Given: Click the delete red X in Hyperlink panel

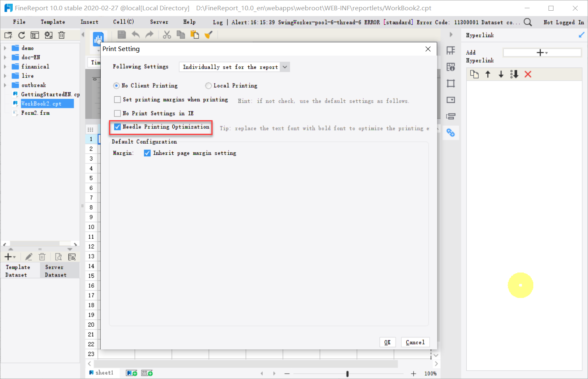Looking at the screenshot, I should 528,74.
